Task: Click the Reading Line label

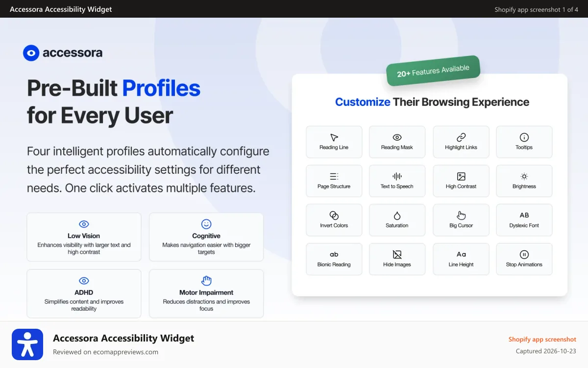Action: [x=334, y=147]
